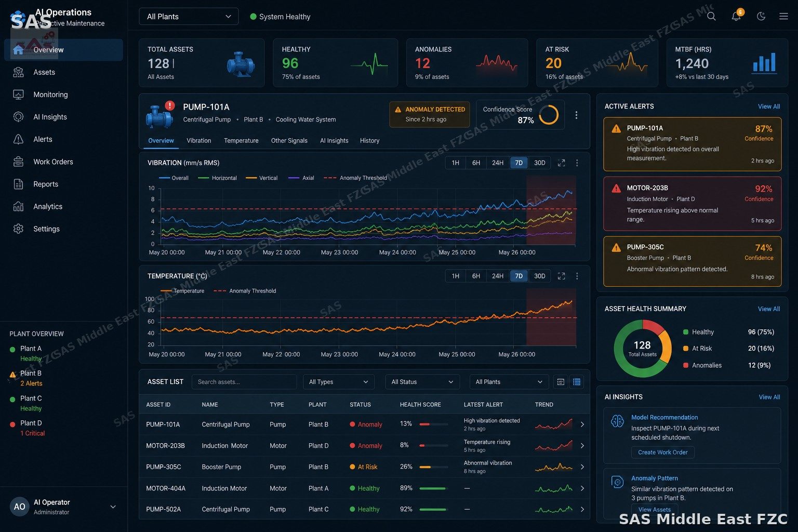Click the Assets sidebar icon
This screenshot has width=798, height=532.
click(x=18, y=72)
